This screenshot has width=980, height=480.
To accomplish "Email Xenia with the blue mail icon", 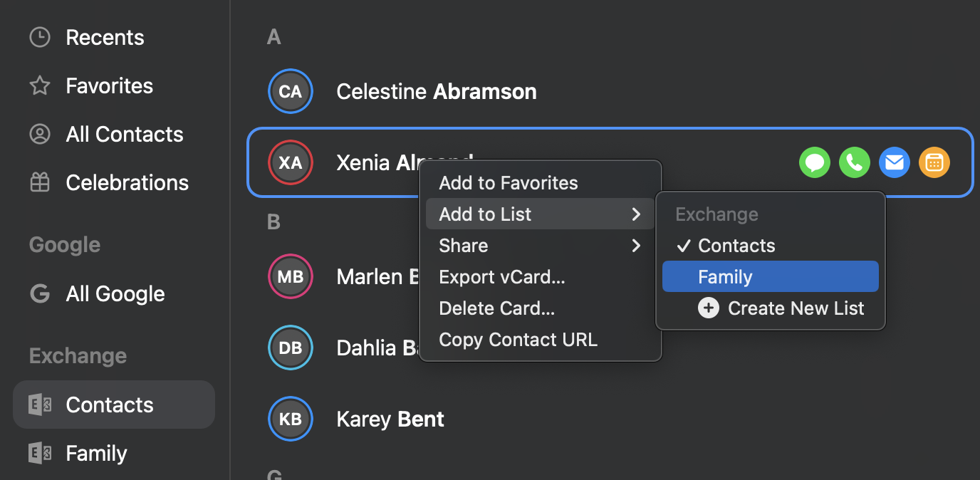I will [895, 162].
